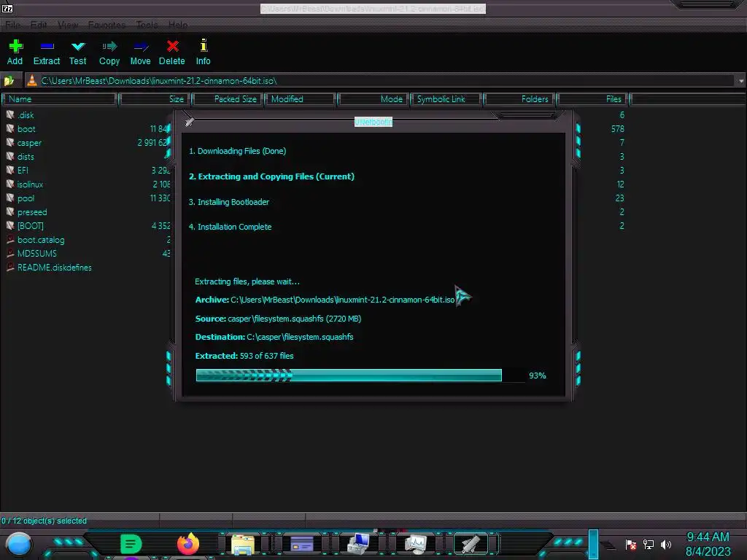Click the Files count 578 for boot
The height and width of the screenshot is (560, 747).
pyautogui.click(x=617, y=128)
